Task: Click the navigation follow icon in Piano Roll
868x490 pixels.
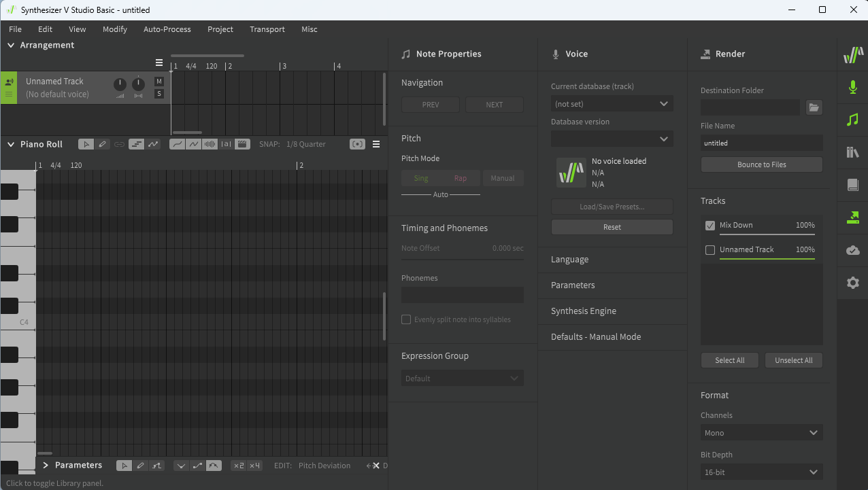Action: click(357, 144)
